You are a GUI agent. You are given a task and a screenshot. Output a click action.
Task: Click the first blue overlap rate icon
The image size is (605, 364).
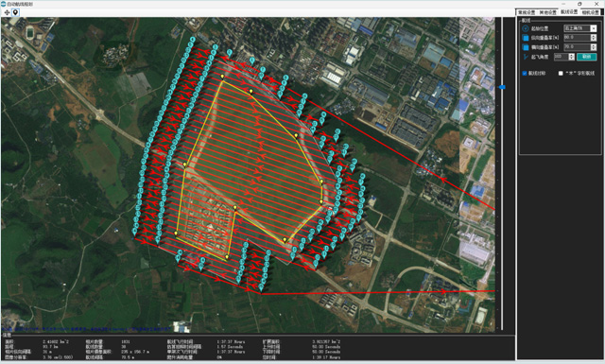tap(526, 38)
